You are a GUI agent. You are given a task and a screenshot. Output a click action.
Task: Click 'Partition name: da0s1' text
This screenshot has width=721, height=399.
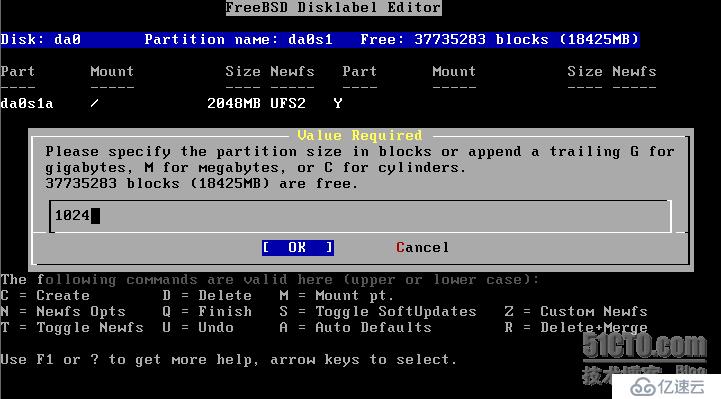point(238,40)
